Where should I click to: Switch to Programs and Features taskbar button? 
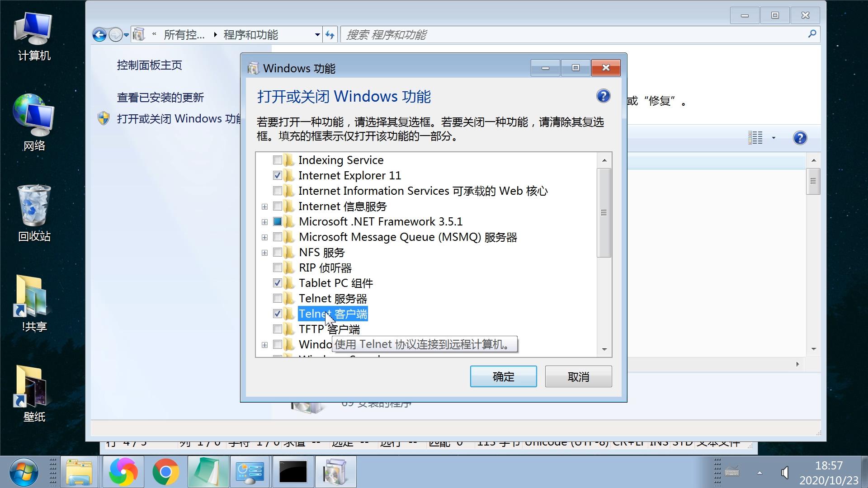coord(335,472)
